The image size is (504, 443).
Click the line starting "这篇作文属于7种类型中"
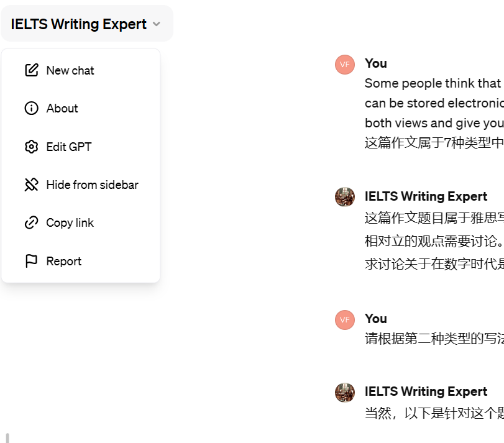point(434,143)
